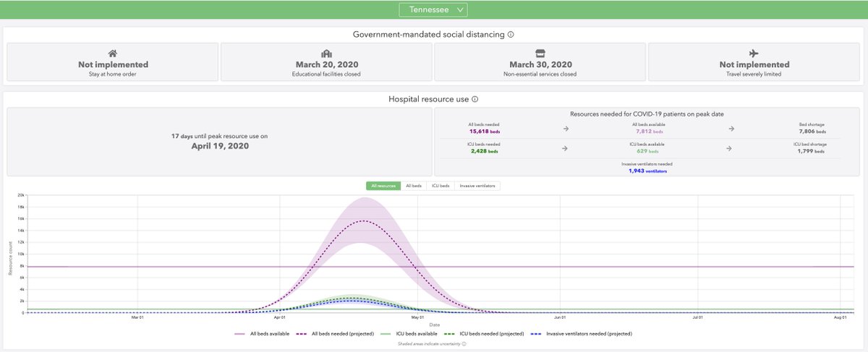The height and width of the screenshot is (352, 868).
Task: Click the house icon for Stay at home order
Action: tap(113, 53)
